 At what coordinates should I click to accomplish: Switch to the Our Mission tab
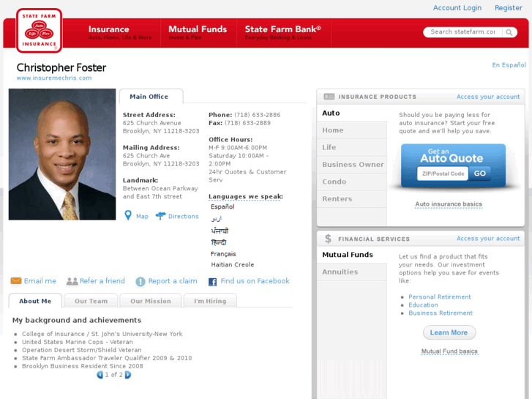[151, 301]
